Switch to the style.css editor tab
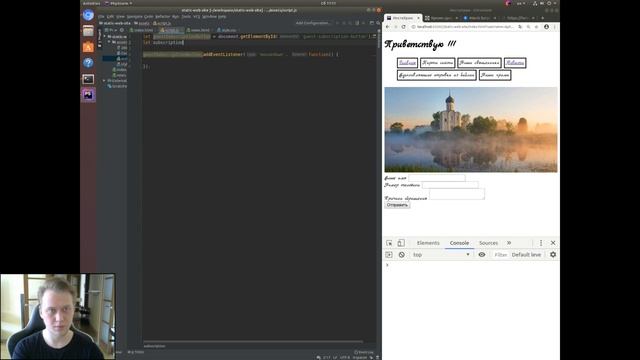Image resolution: width=640 pixels, height=360 pixels. [x=227, y=30]
